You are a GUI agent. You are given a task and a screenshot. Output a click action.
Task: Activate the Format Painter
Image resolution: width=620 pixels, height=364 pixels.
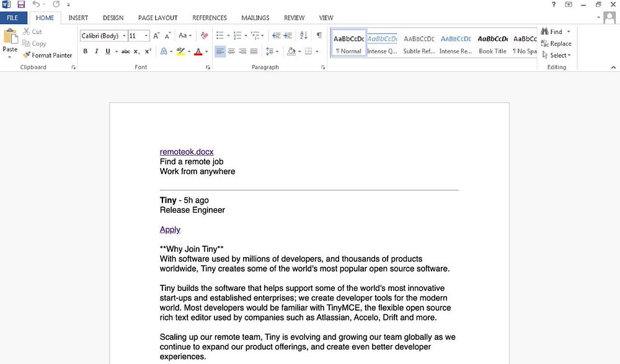pos(48,55)
